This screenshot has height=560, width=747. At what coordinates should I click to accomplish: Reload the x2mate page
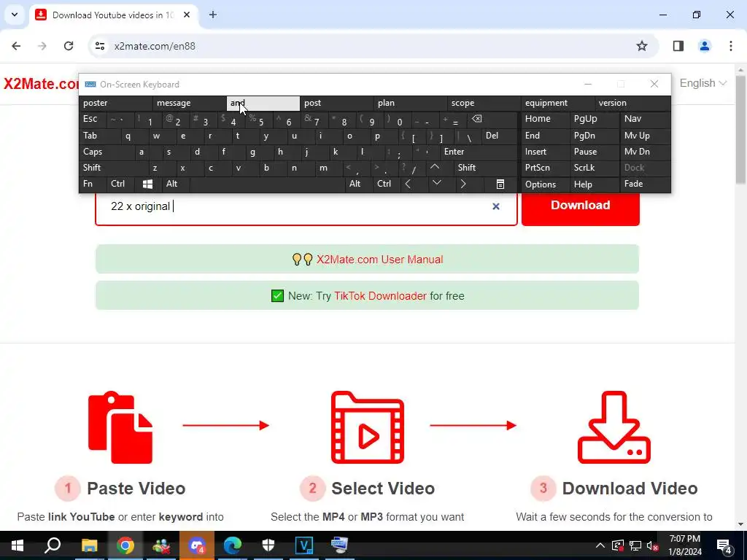[69, 46]
